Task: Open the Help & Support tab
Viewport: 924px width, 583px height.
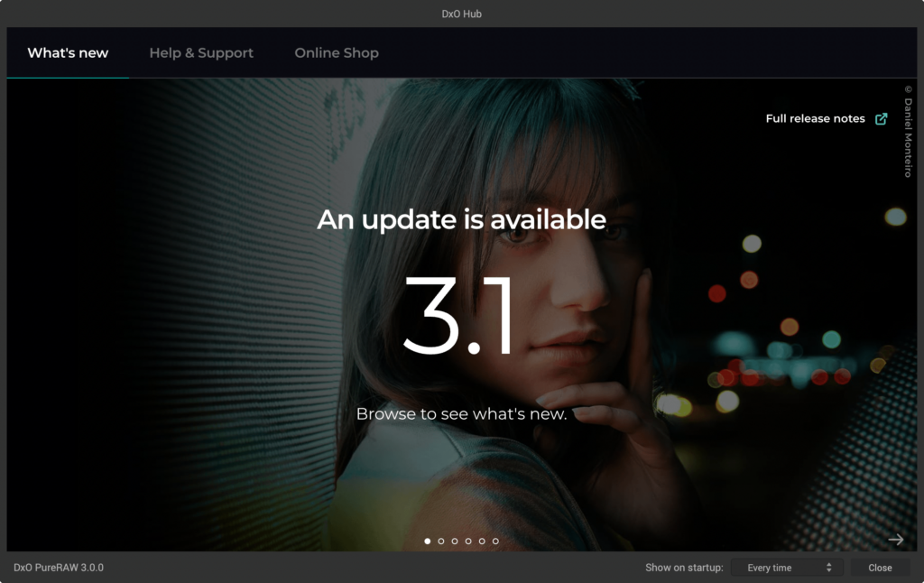Action: tap(201, 53)
